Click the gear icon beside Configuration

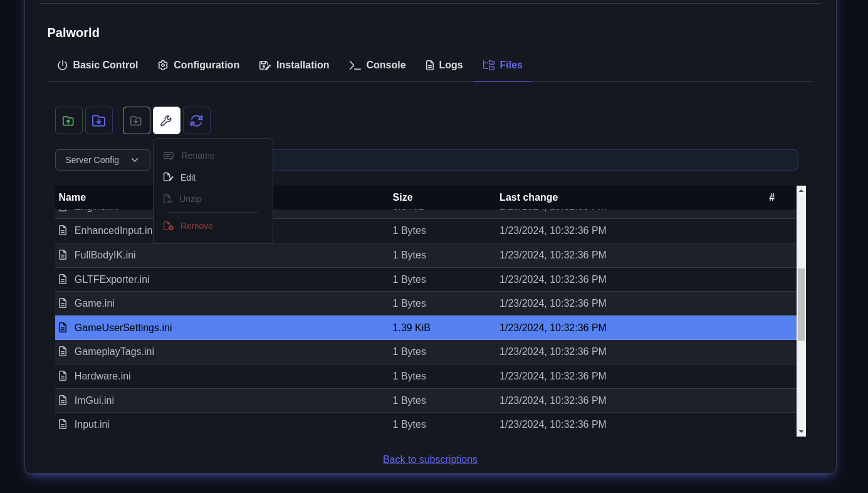tap(163, 65)
